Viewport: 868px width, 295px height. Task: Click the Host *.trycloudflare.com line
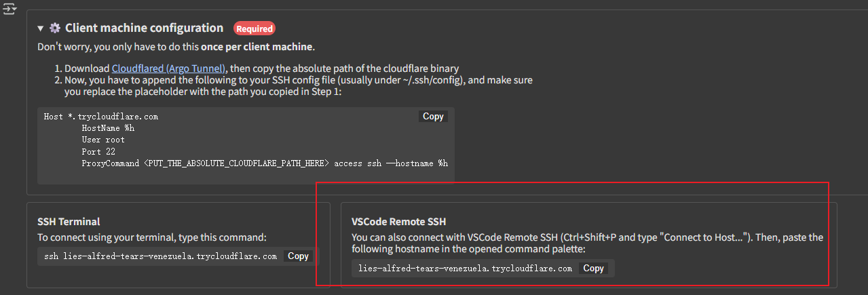coord(101,117)
